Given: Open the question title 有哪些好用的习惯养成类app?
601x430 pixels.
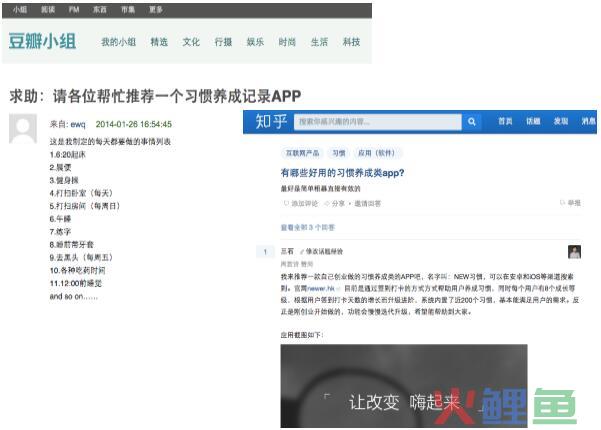Looking at the screenshot, I should click(342, 173).
